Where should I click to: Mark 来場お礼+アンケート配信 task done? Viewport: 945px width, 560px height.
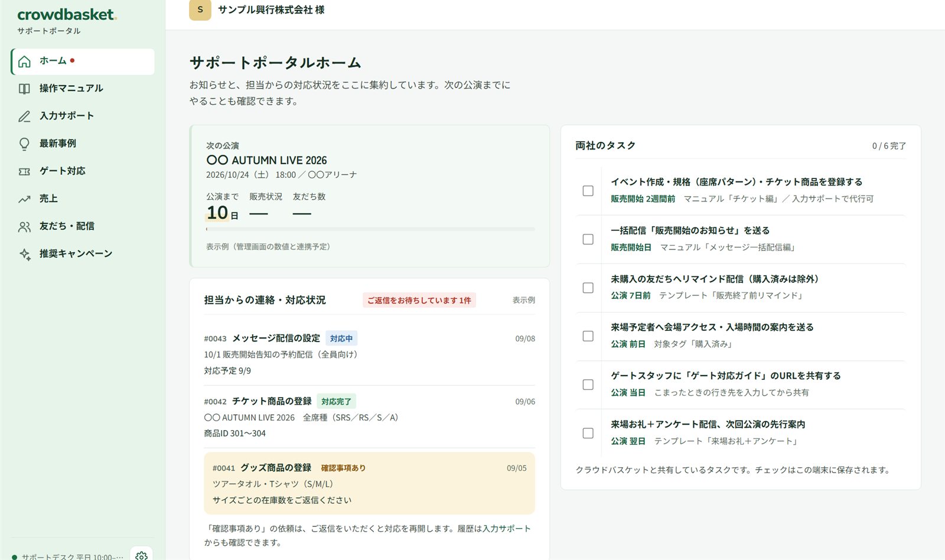pos(588,433)
